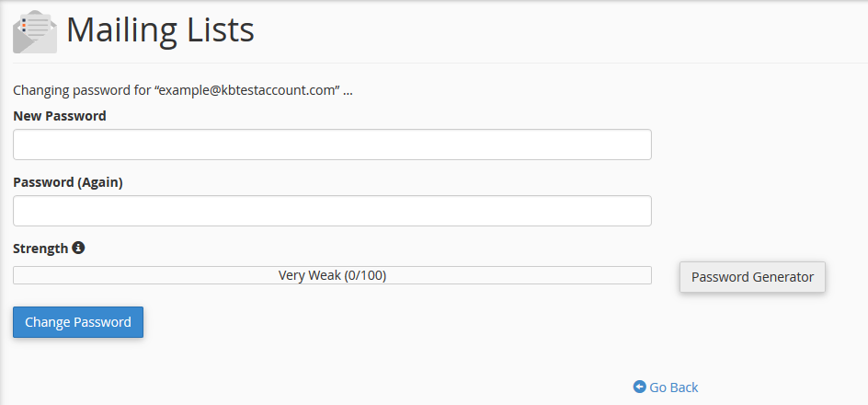The width and height of the screenshot is (868, 405).
Task: Click the example@kbtestaccount.com address text
Action: coord(248,91)
